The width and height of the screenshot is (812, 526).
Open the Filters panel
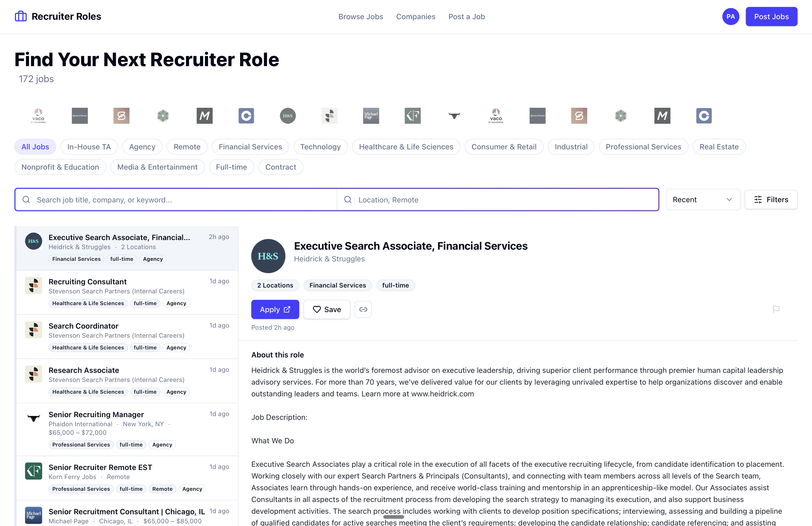(x=771, y=199)
